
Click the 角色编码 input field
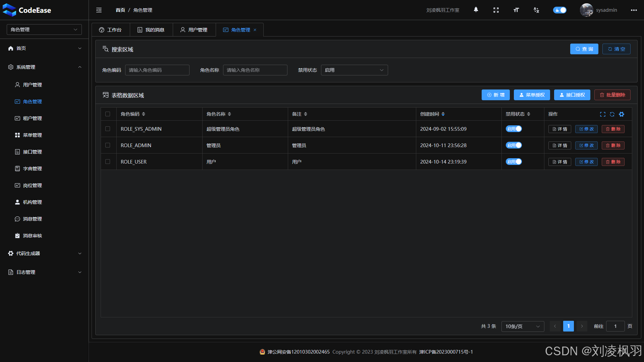[x=157, y=70]
